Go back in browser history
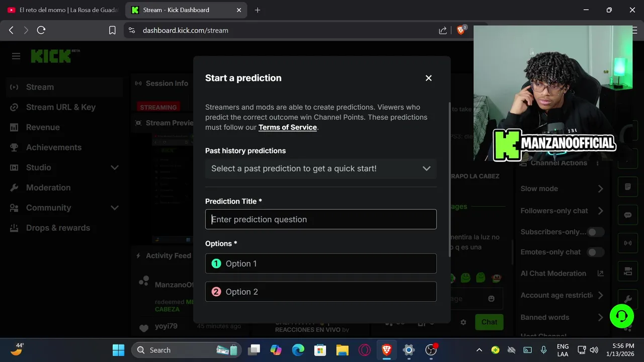Image resolution: width=644 pixels, height=362 pixels. pos(11,30)
